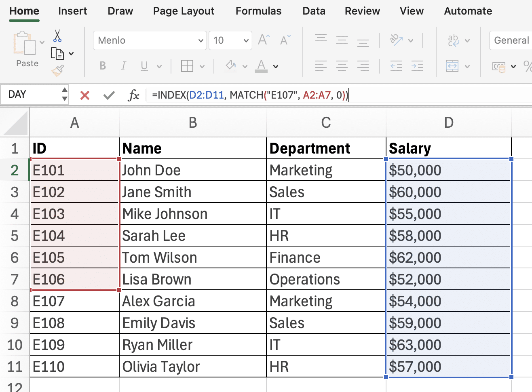Click the Increase Indent icon
532x392 pixels.
[417, 66]
